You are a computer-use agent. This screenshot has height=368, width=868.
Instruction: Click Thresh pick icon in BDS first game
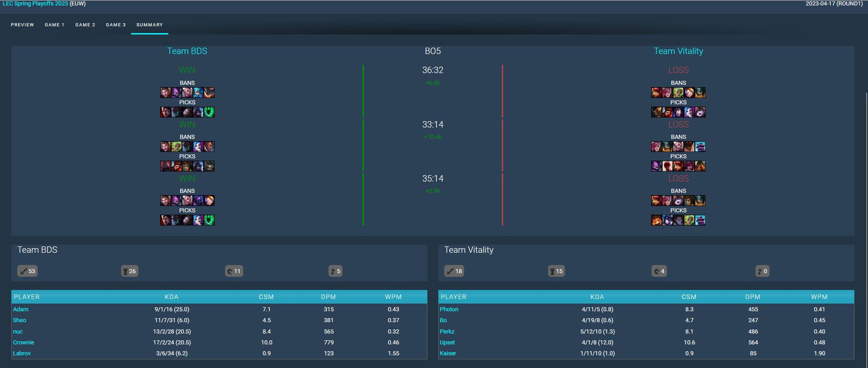click(x=209, y=112)
